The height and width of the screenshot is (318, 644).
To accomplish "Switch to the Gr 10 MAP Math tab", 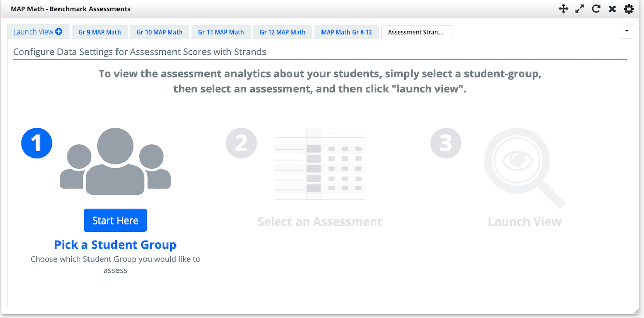I will click(x=159, y=31).
